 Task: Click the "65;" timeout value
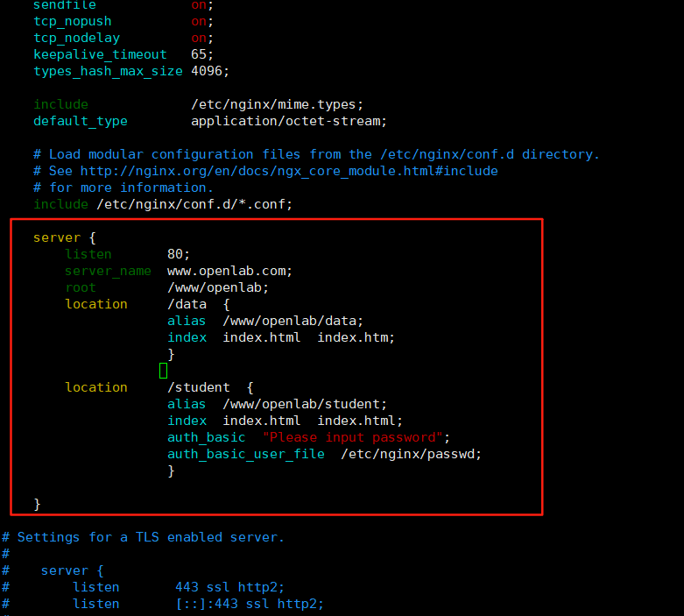(x=202, y=54)
